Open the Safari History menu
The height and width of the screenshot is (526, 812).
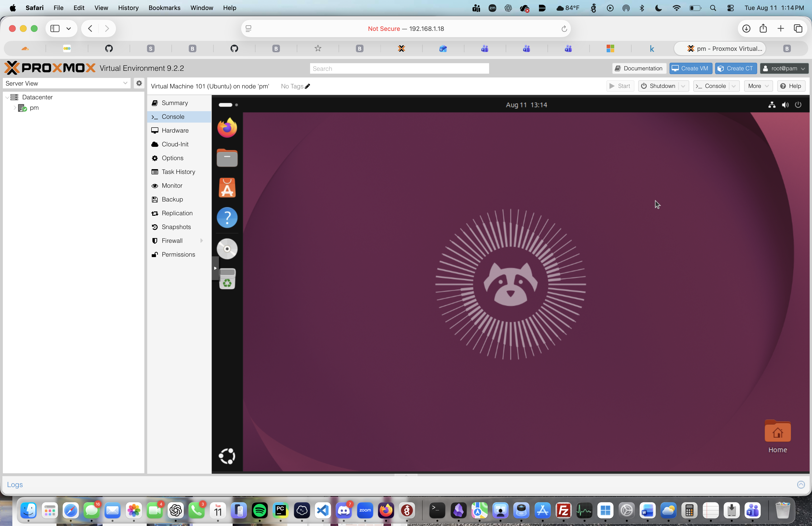[x=128, y=8]
